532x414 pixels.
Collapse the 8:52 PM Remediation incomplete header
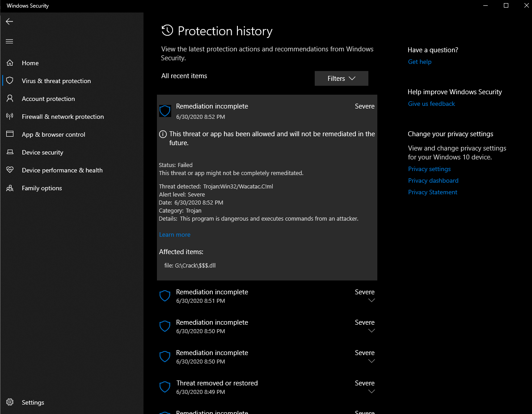tap(267, 111)
